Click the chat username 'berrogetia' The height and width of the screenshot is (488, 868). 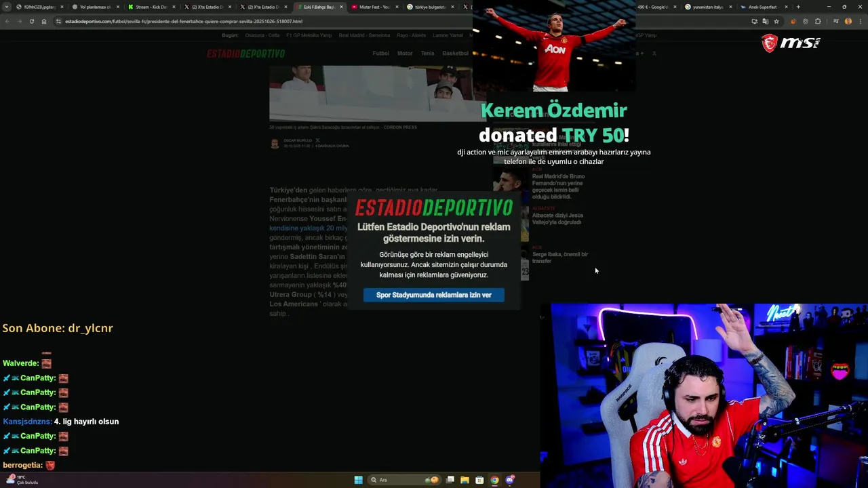click(23, 466)
